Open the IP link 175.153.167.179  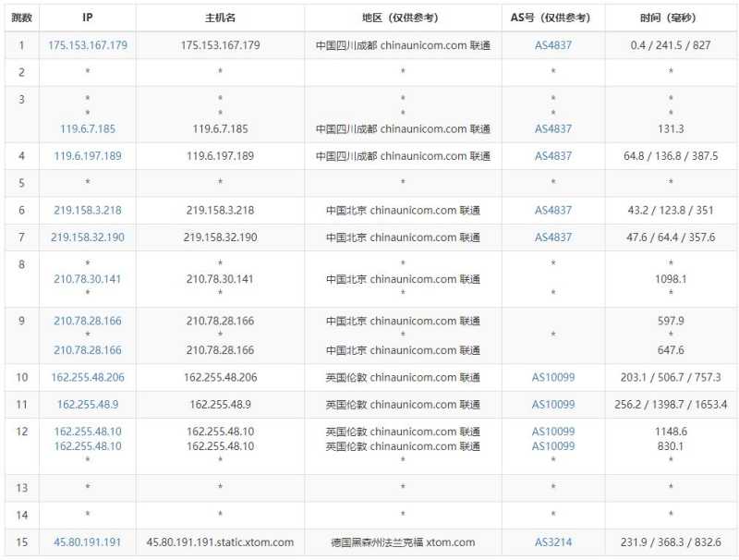coord(87,43)
